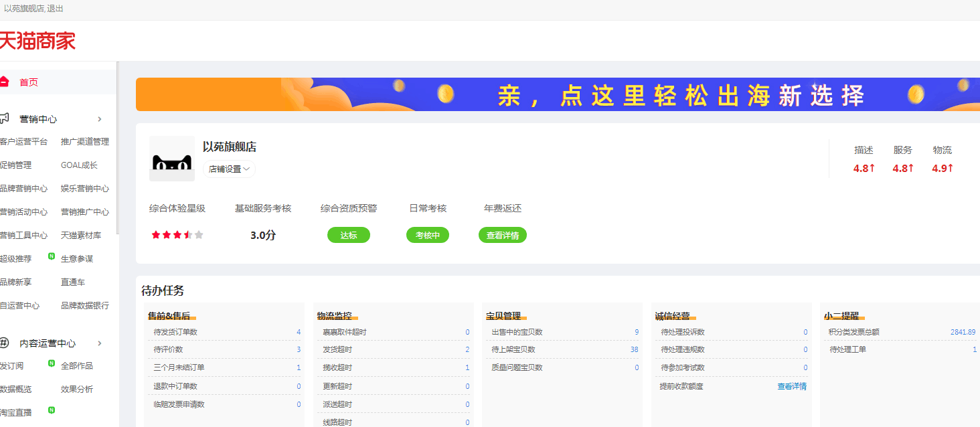The height and width of the screenshot is (427, 980).
Task: Click the green 查看详情 button under 年费返还
Action: (x=503, y=235)
